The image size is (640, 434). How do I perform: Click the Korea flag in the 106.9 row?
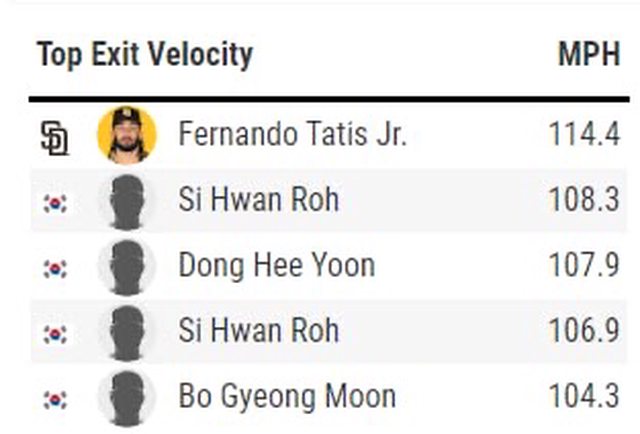pos(55,333)
